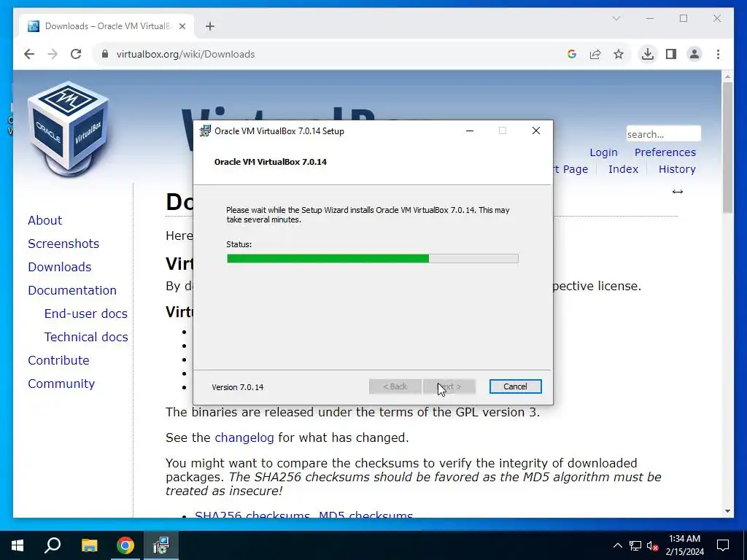This screenshot has width=747, height=560.
Task: Show hidden system tray icons
Action: (x=617, y=545)
